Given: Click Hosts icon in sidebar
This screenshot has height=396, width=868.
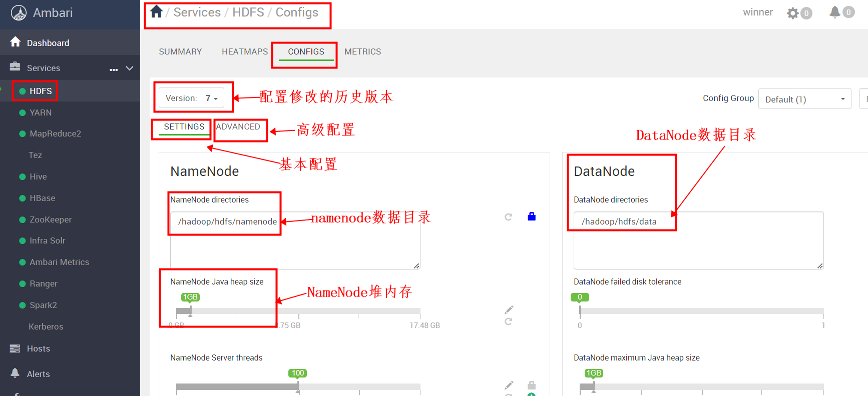Looking at the screenshot, I should (15, 348).
